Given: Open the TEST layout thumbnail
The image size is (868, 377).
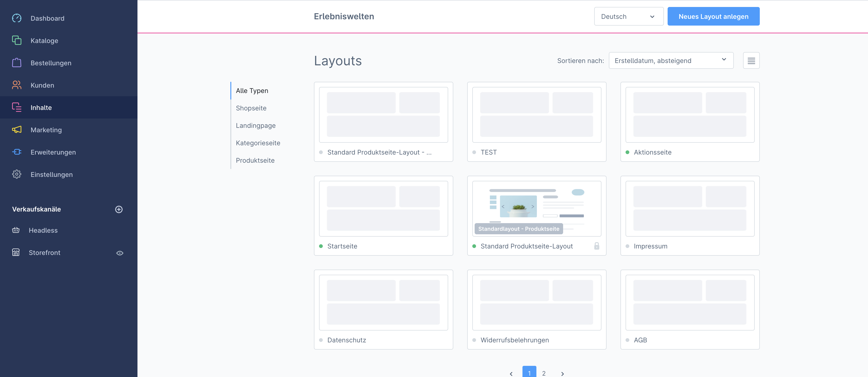Looking at the screenshot, I should (536, 115).
